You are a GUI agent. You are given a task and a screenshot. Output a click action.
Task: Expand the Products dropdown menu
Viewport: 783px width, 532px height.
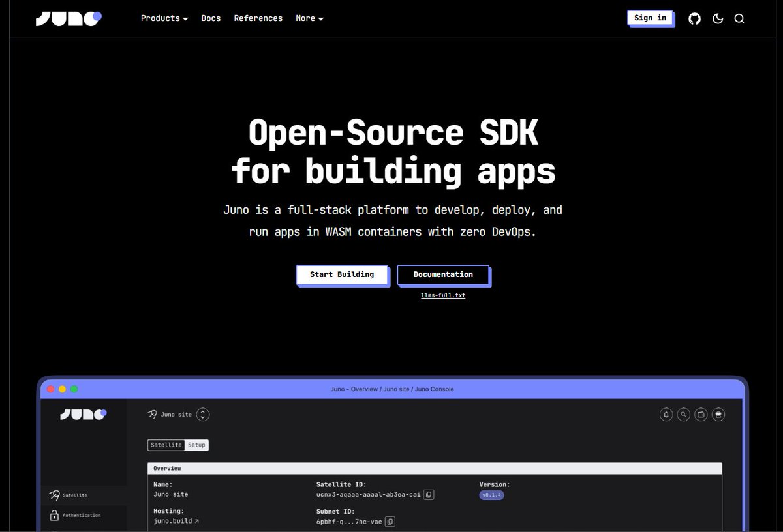164,18
